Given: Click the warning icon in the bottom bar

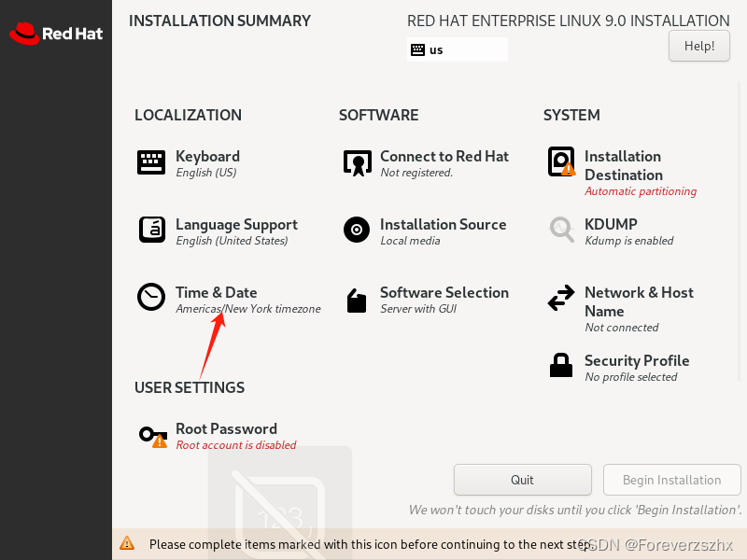Looking at the screenshot, I should (126, 543).
